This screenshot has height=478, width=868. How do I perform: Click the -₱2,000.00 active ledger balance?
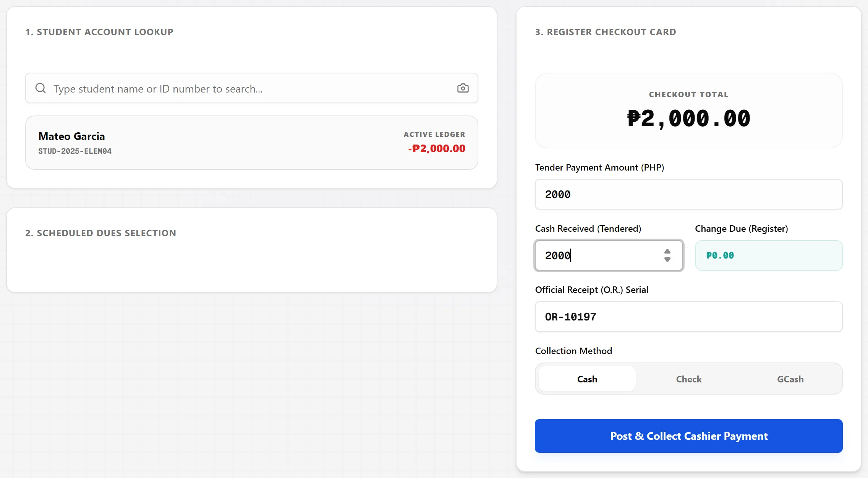(x=436, y=148)
